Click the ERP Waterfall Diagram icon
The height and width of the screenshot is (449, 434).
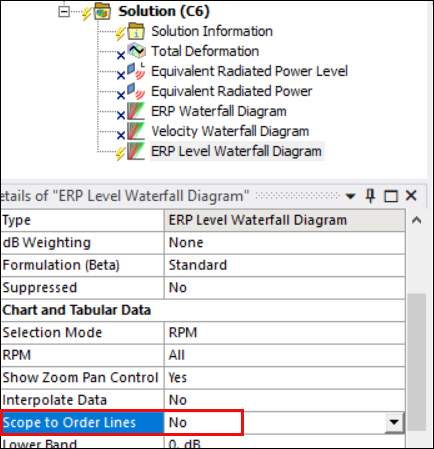click(136, 111)
